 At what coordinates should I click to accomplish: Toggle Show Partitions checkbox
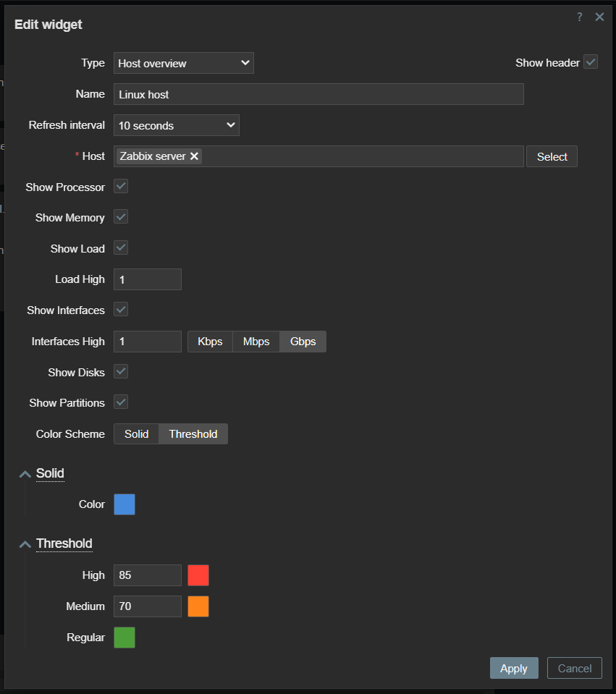click(121, 402)
